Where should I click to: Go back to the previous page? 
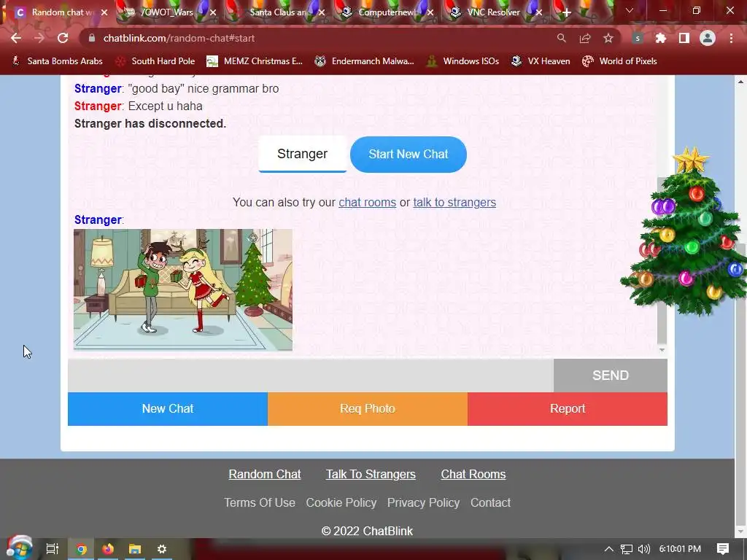(16, 38)
